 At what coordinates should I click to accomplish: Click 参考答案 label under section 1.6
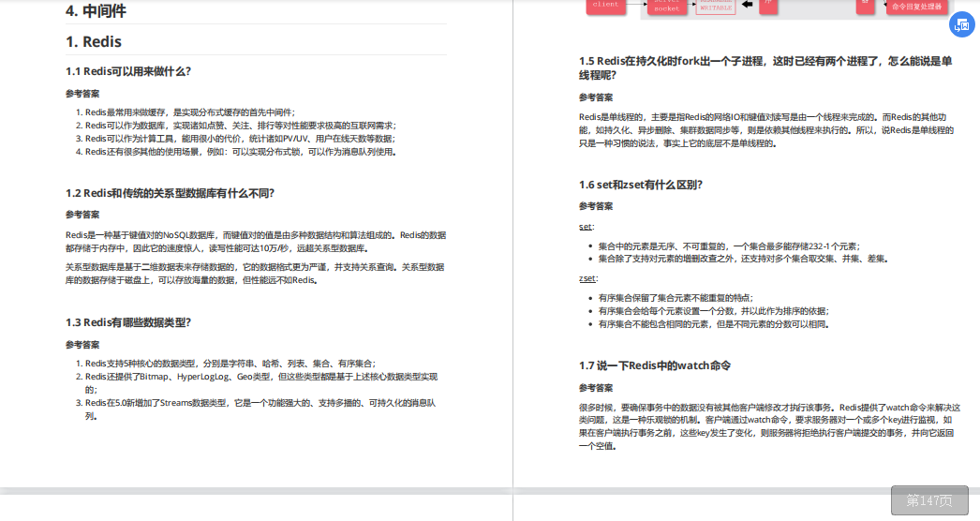(x=596, y=206)
